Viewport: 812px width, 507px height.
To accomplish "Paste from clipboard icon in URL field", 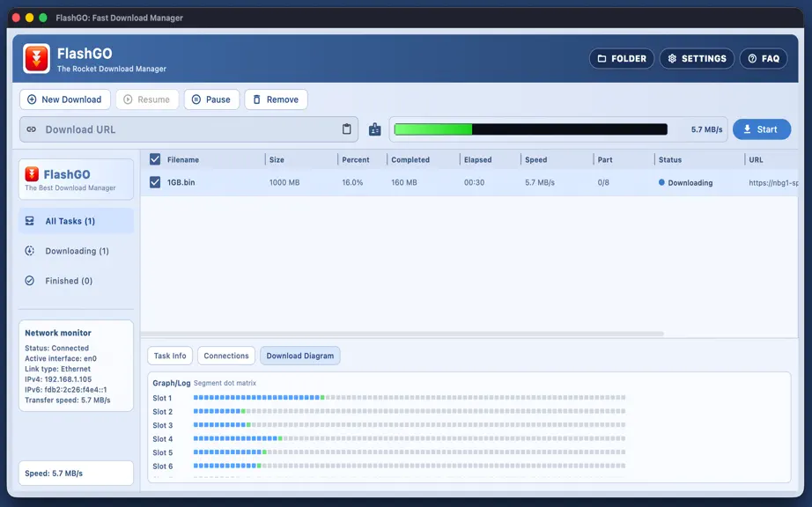I will coord(346,129).
